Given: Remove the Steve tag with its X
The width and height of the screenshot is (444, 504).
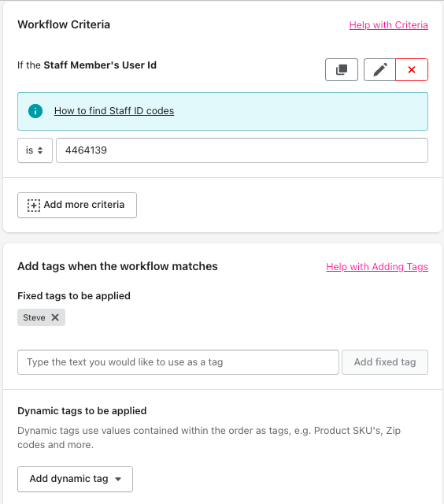Looking at the screenshot, I should coord(55,317).
